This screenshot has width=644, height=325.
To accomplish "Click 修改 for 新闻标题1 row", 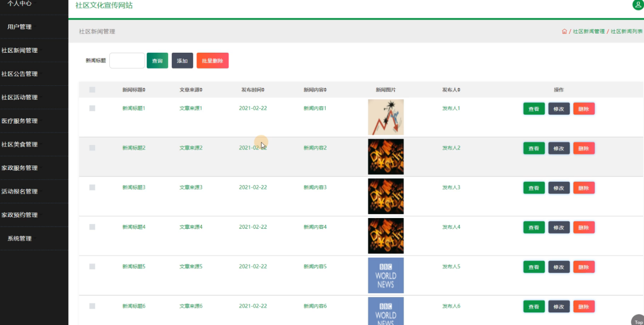I will [559, 109].
